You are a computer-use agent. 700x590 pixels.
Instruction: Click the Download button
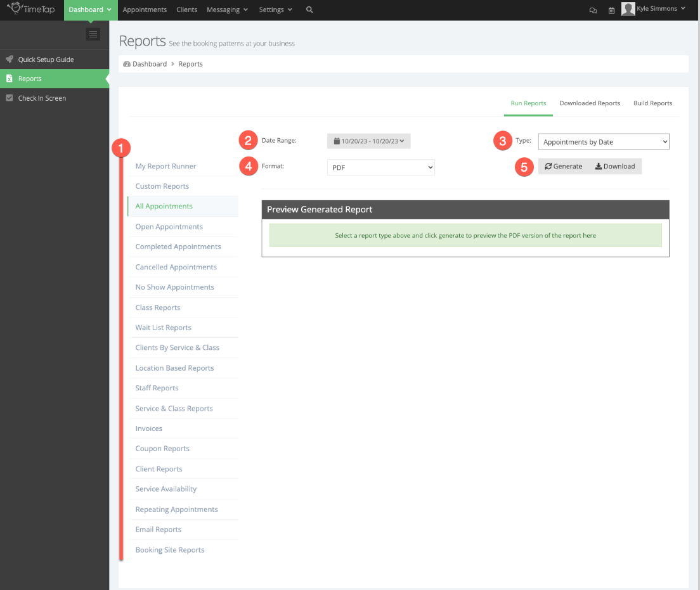tap(614, 166)
